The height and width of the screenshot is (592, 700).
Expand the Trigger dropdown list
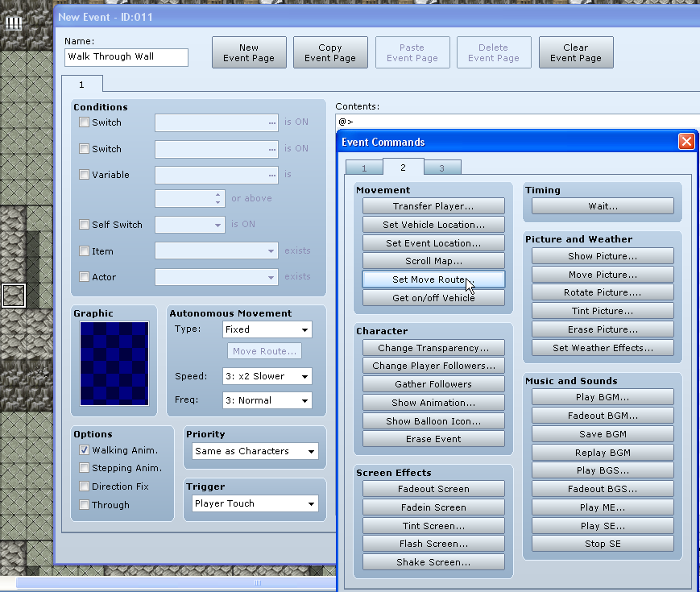[x=255, y=503]
